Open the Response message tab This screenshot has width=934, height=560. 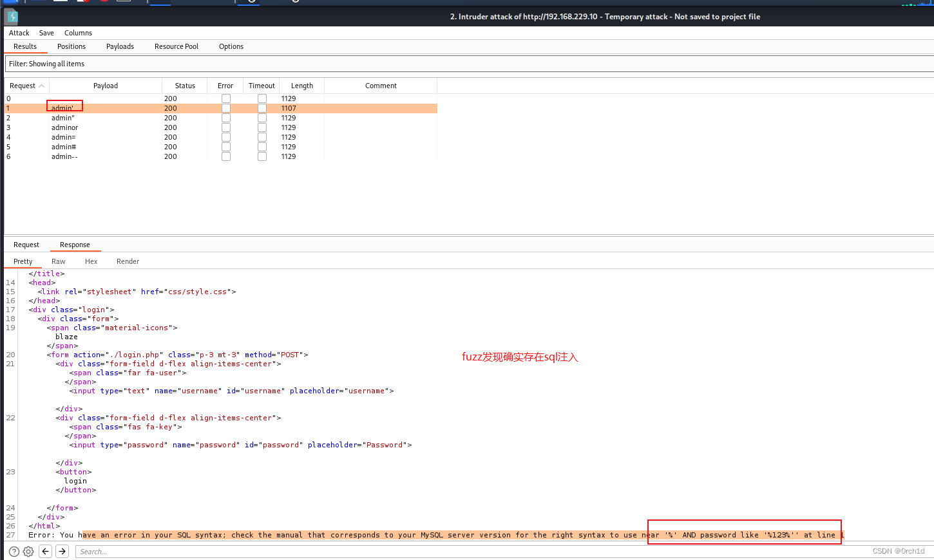tap(75, 245)
